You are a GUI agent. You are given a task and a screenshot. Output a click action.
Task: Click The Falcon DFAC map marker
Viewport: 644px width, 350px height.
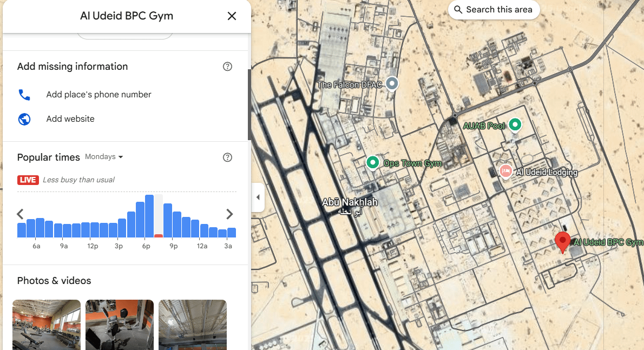pos(392,84)
